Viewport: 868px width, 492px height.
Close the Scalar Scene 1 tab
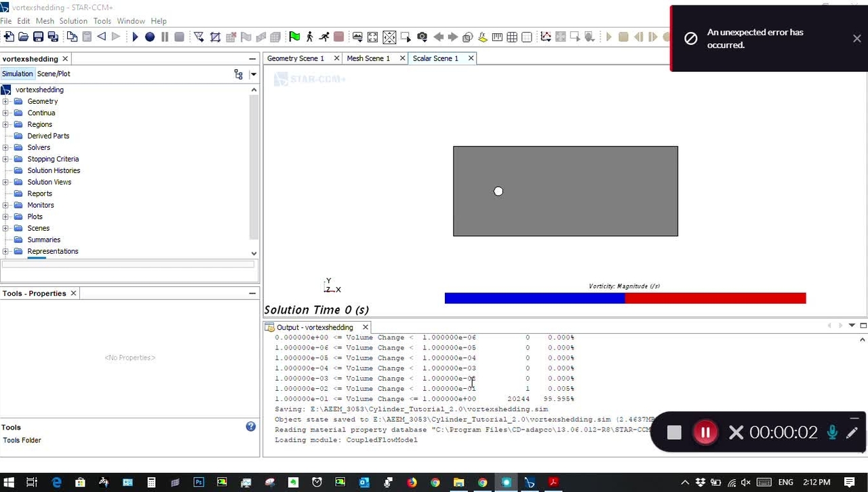point(471,58)
